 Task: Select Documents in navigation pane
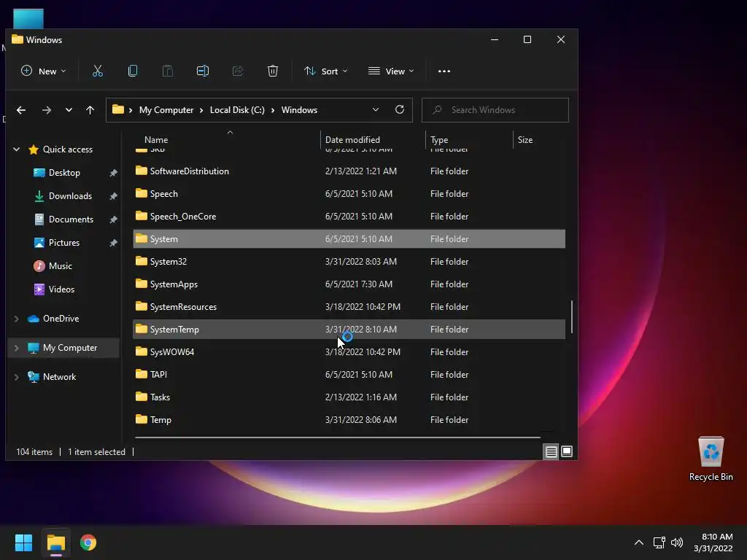point(71,219)
